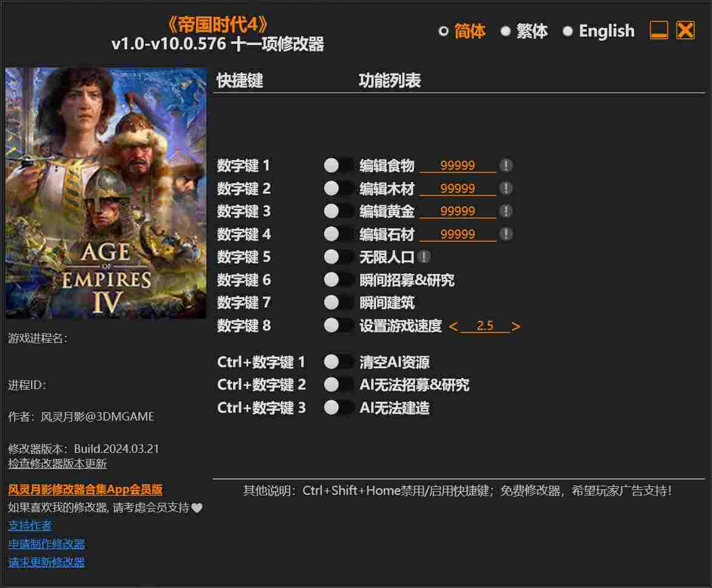Click the info icon beside 无限人口
The image size is (712, 588).
pyautogui.click(x=424, y=257)
